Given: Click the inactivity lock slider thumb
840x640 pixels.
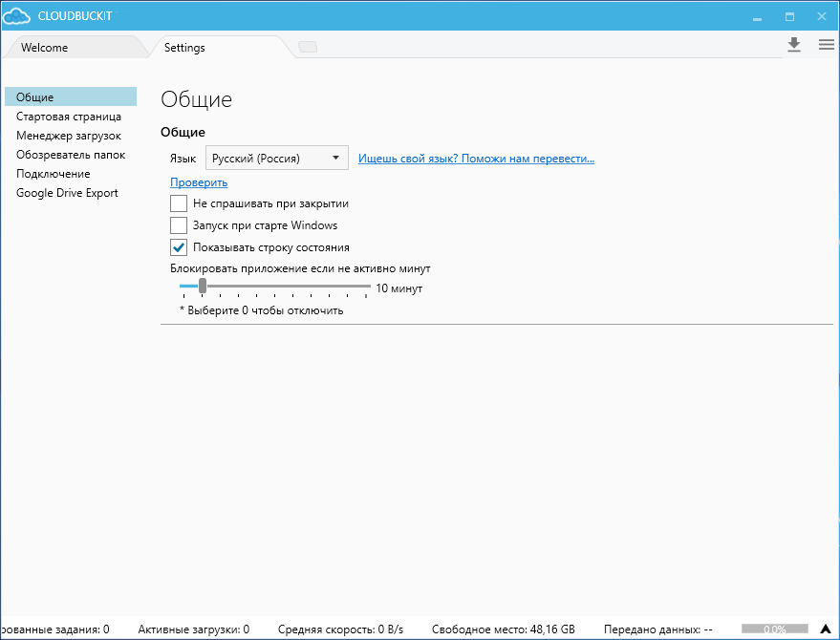Looking at the screenshot, I should click(x=203, y=286).
